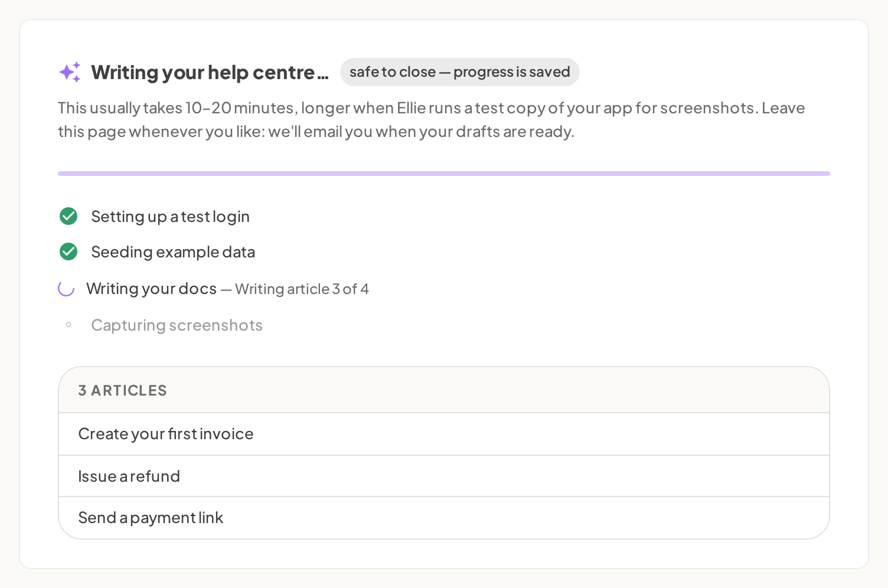Open the 'Create your first invoice' article
This screenshot has height=588, width=888.
pos(444,434)
